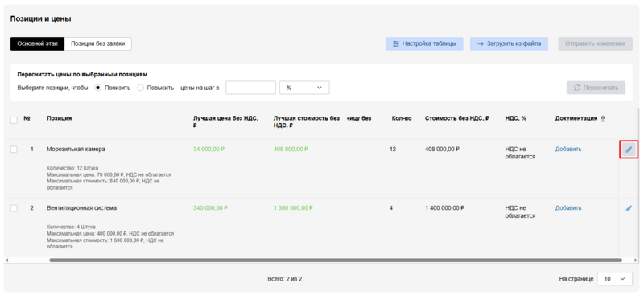Screen dimensions: 644x295
Task: Click the horizontal scrollbar thumb
Action: pos(336,260)
